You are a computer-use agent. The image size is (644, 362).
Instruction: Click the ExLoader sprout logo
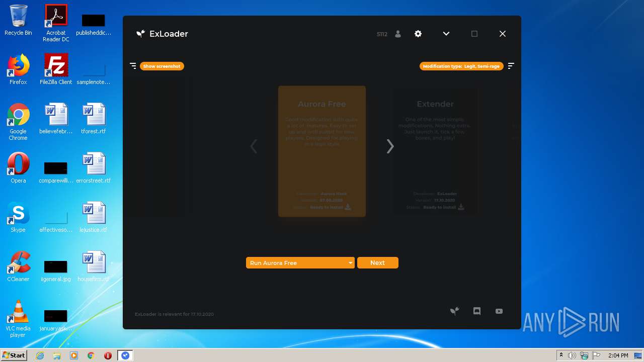click(x=140, y=34)
